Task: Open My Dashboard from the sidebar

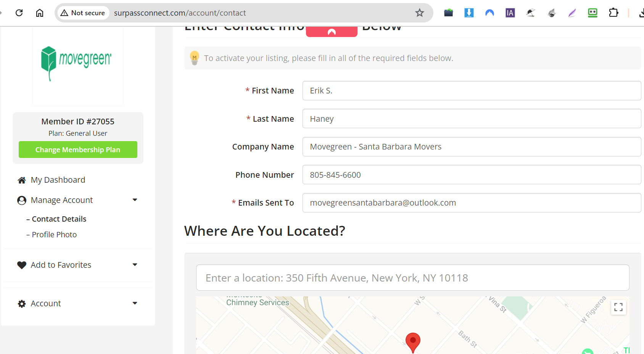Action: tap(58, 180)
